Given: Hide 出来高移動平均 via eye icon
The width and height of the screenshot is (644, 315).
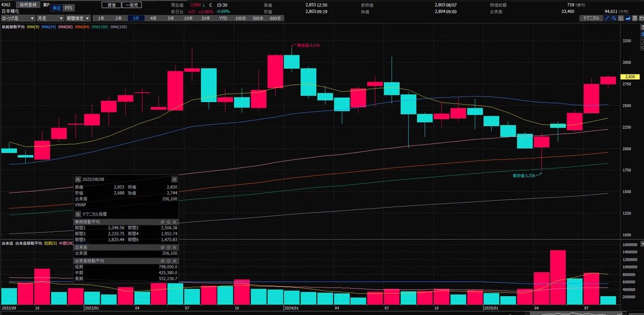Looking at the screenshot, I should click(x=162, y=261).
